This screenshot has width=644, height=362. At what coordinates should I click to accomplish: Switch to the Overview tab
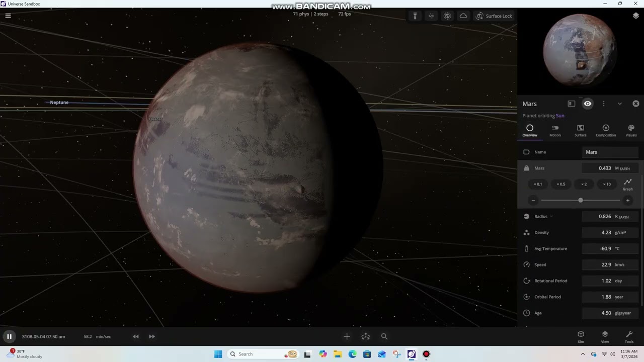tap(530, 131)
